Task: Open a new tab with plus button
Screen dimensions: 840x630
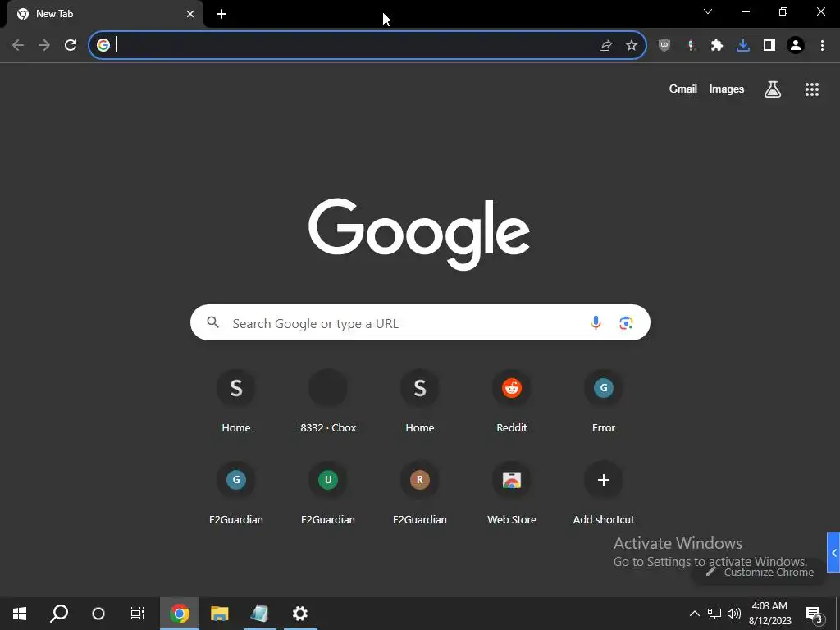Action: pyautogui.click(x=221, y=14)
